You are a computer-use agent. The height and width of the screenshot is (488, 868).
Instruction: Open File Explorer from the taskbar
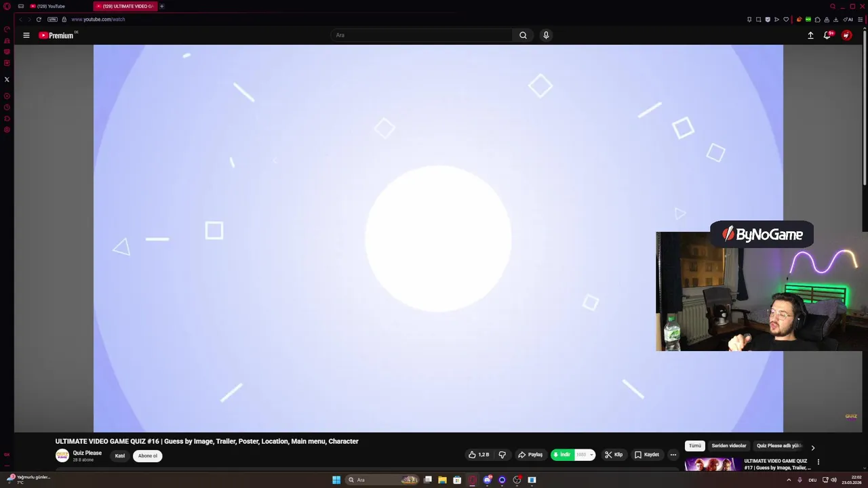tap(442, 480)
